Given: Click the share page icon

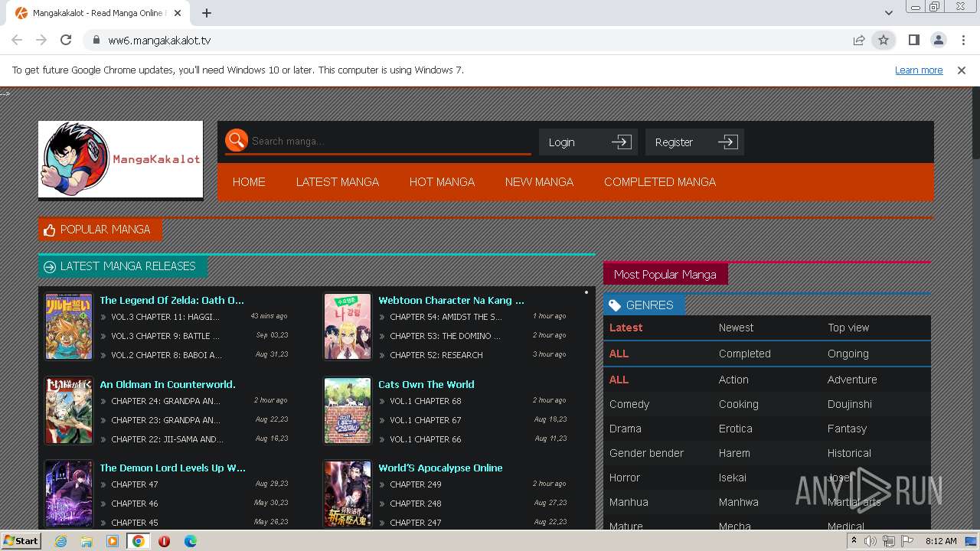Looking at the screenshot, I should pos(859,40).
